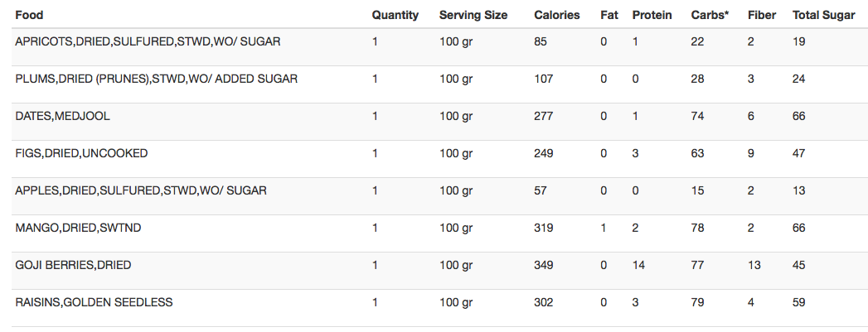Image resolution: width=868 pixels, height=332 pixels.
Task: Select the Fat column header
Action: [609, 16]
